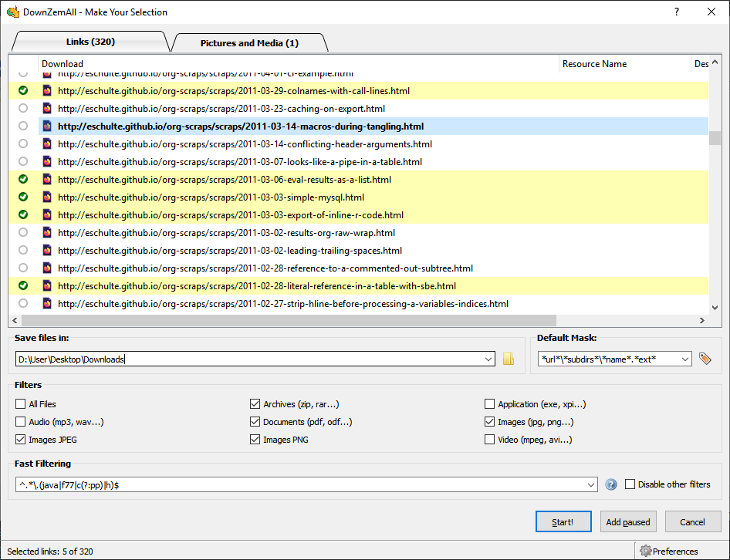Viewport: 730px width, 560px height.
Task: Toggle the All Files filter checkbox
Action: (x=21, y=403)
